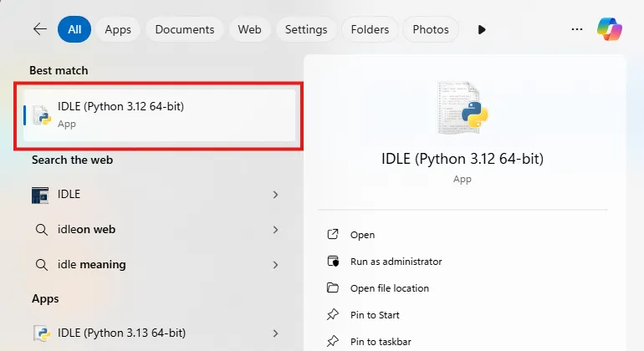
Task: Click the Run as administrator shield icon
Action: pos(333,262)
